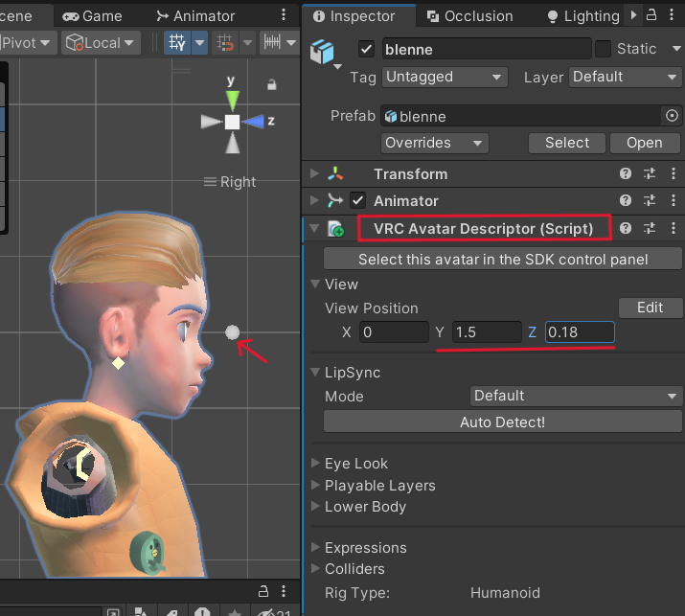Toggle grid snapping magnet icon

point(226,43)
